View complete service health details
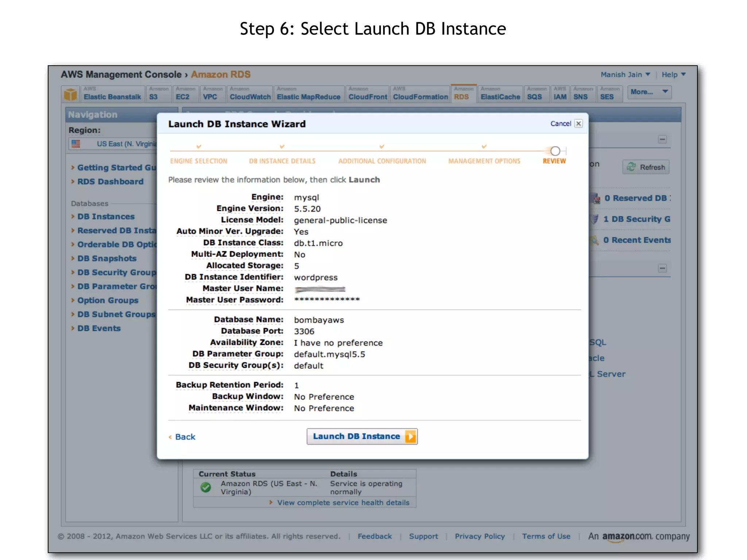Image resolution: width=747 pixels, height=560 pixels. pyautogui.click(x=343, y=503)
